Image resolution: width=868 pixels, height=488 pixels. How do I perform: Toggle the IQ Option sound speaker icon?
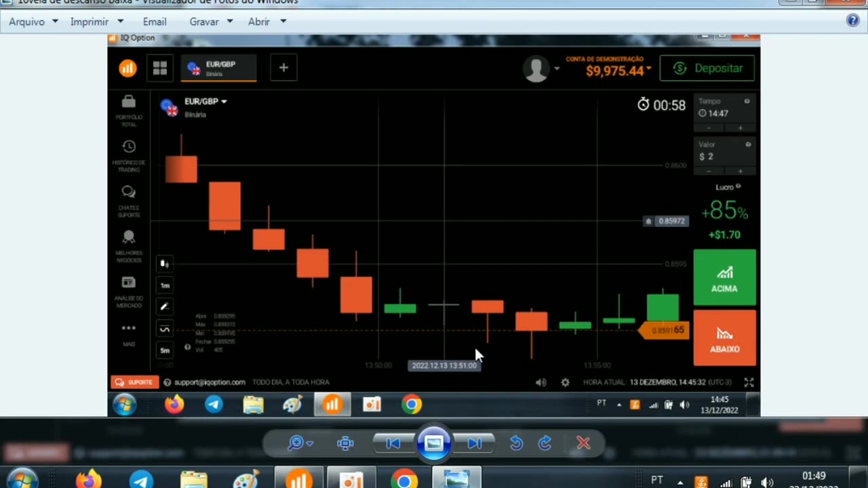540,382
